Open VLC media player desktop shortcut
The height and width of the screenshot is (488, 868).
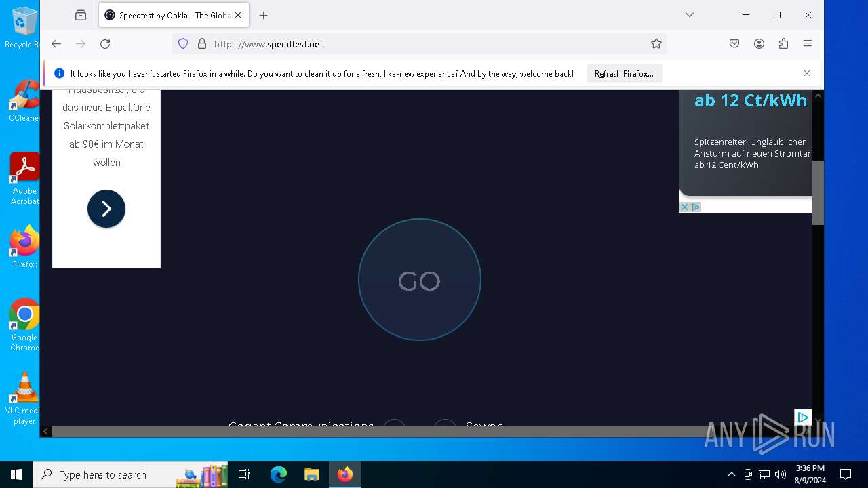point(24,399)
